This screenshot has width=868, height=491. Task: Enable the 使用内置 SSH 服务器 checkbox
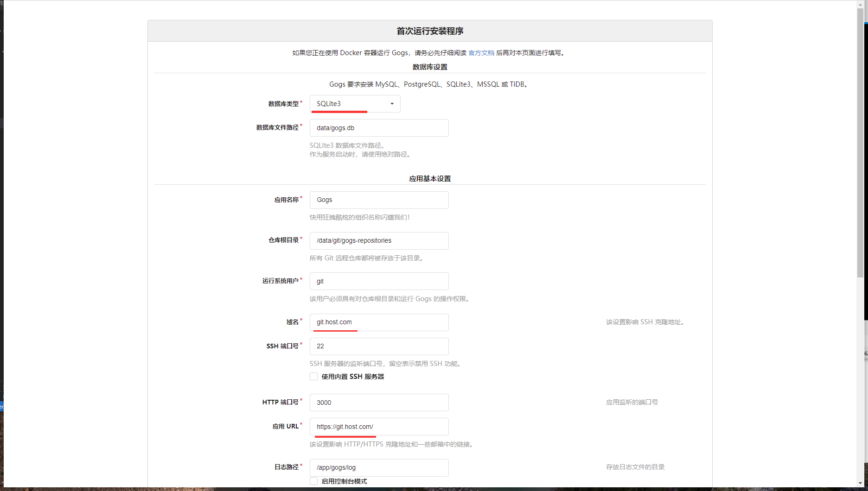click(314, 377)
